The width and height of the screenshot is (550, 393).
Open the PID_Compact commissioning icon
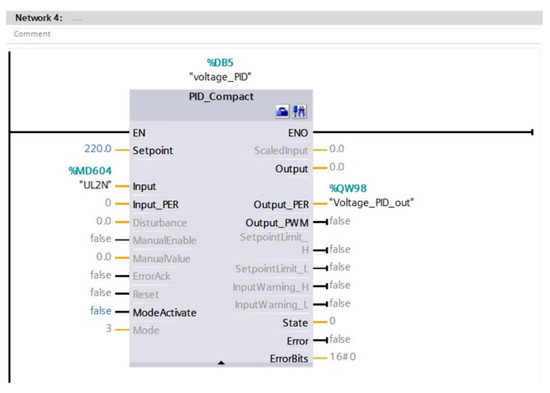pos(299,112)
